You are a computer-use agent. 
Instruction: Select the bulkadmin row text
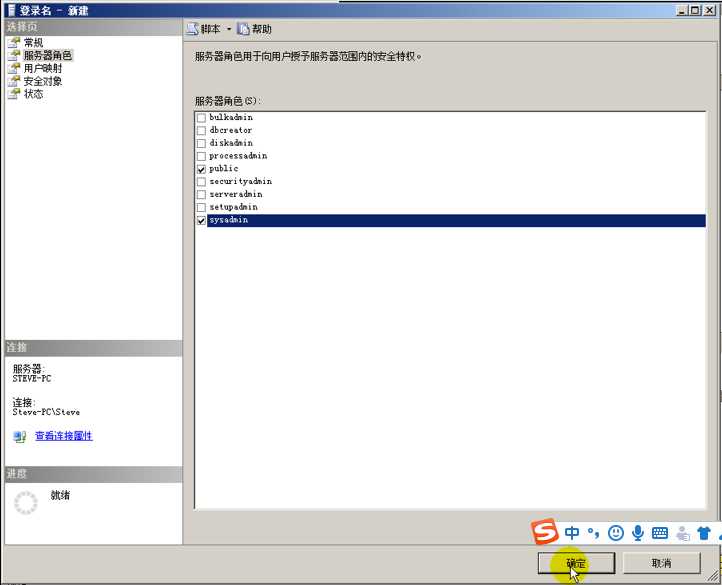coord(231,117)
